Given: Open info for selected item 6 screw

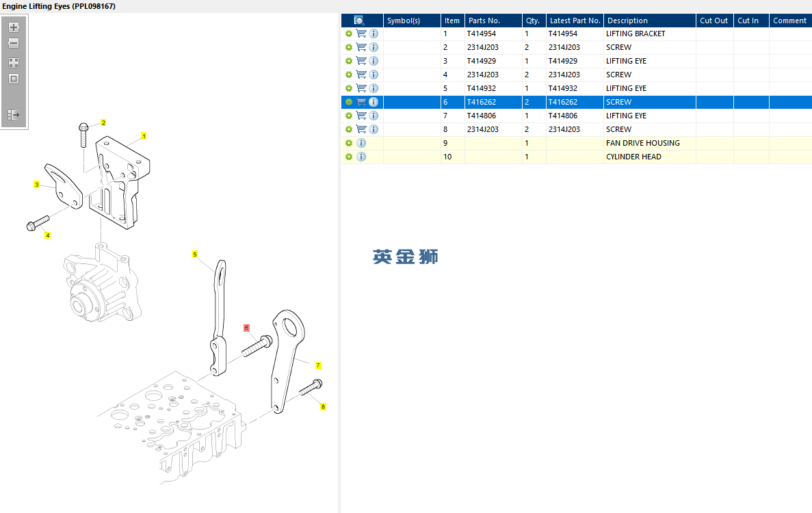Looking at the screenshot, I should click(374, 102).
